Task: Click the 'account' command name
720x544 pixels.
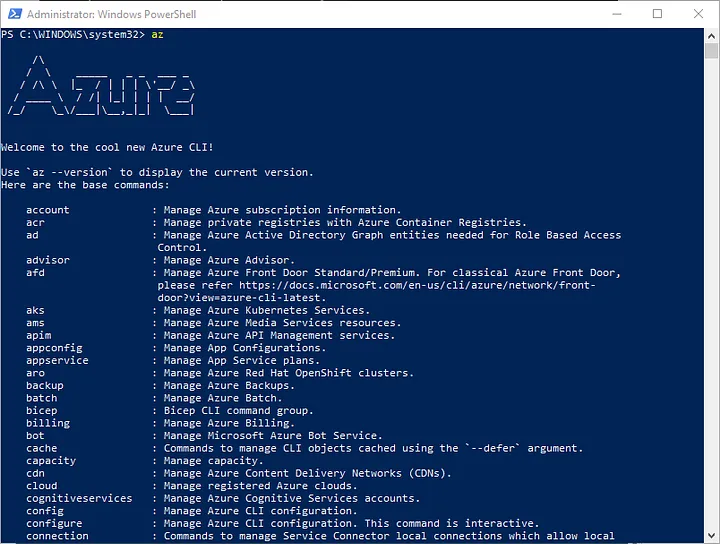Action: pyautogui.click(x=48, y=210)
